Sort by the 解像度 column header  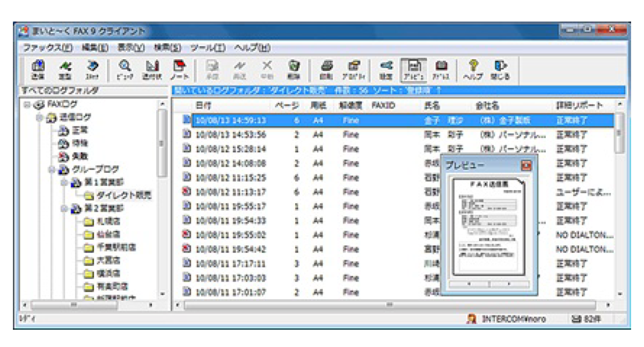pos(349,106)
